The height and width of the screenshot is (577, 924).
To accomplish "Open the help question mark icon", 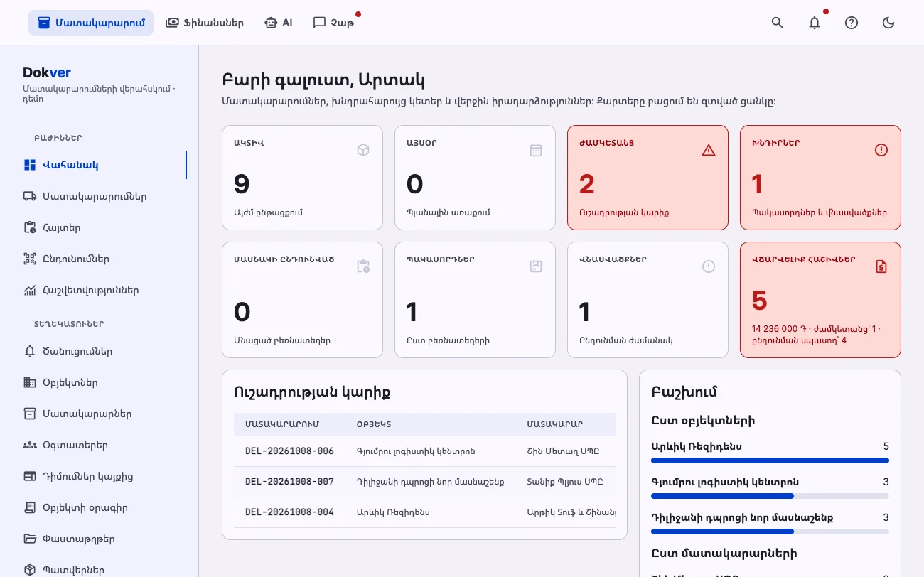I will [x=852, y=23].
